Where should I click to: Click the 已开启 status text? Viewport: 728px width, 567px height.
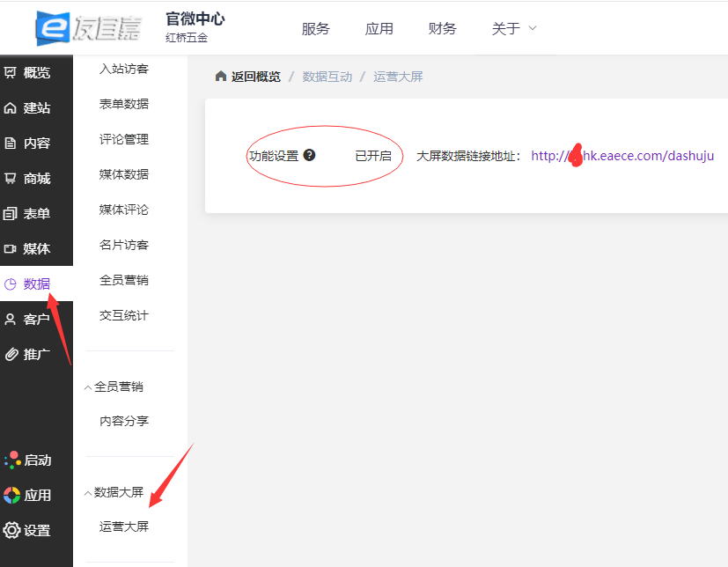373,156
